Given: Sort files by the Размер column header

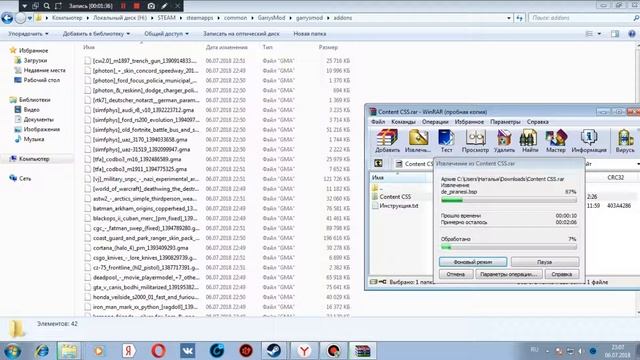Looking at the screenshot, I should [329, 47].
